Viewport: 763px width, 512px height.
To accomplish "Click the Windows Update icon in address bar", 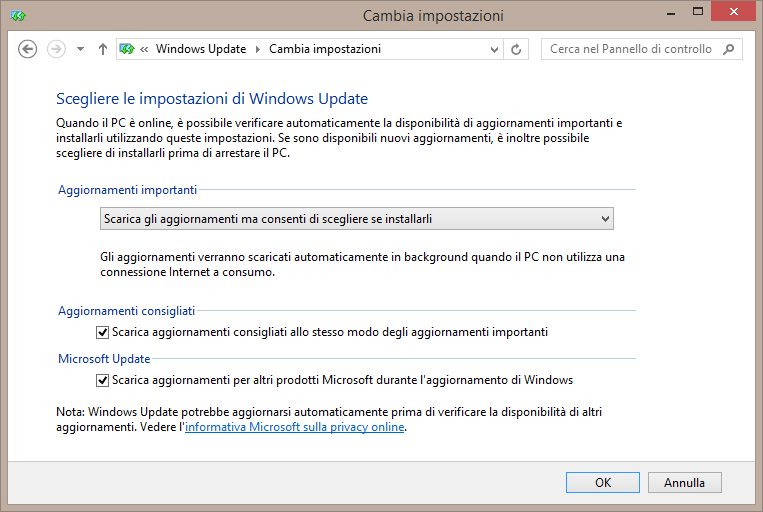I will pos(127,49).
